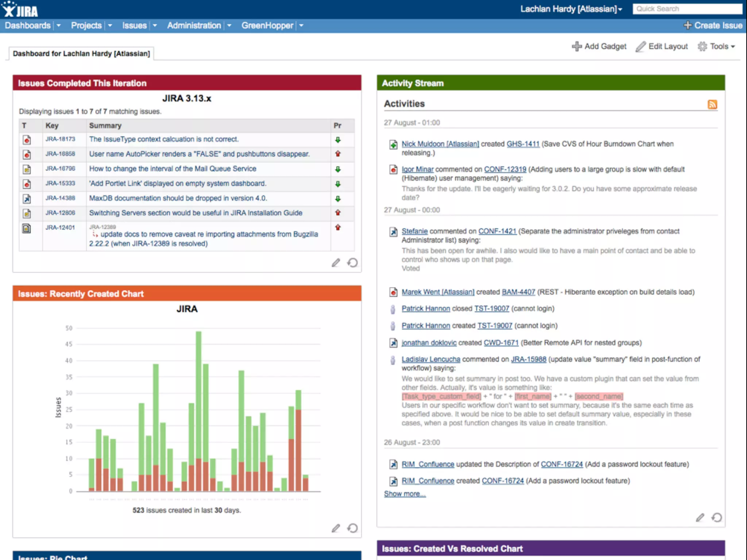Focus the Quick Search field
The height and width of the screenshot is (560, 747).
pos(687,9)
